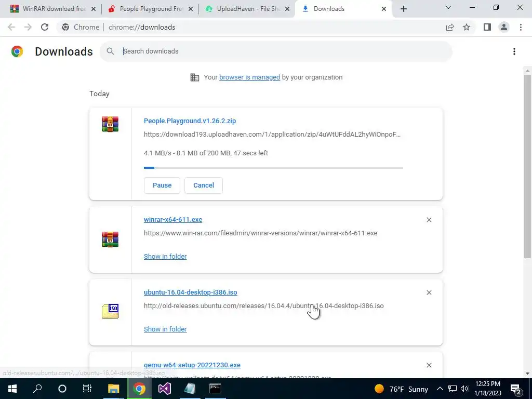Show ubuntu-16.04-desktop-i386.iso in folder
The width and height of the screenshot is (532, 399).
coord(165,329)
